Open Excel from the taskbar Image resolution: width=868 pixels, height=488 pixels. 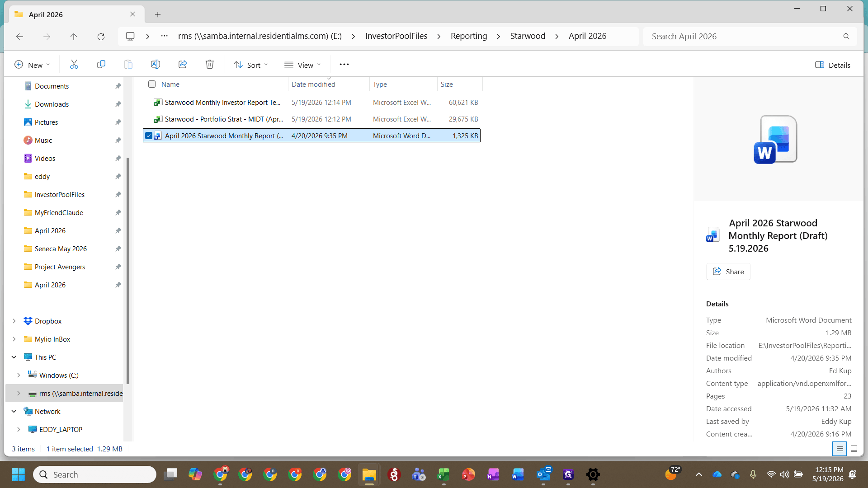443,474
